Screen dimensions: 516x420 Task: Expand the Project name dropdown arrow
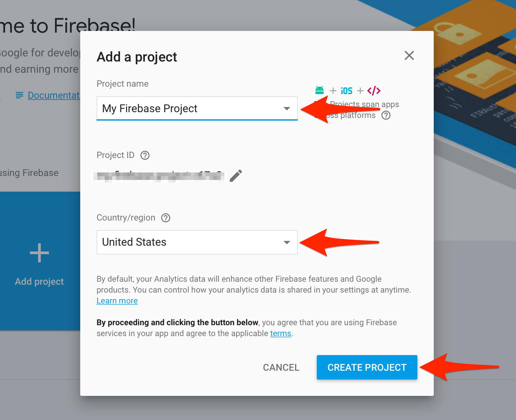click(x=287, y=108)
